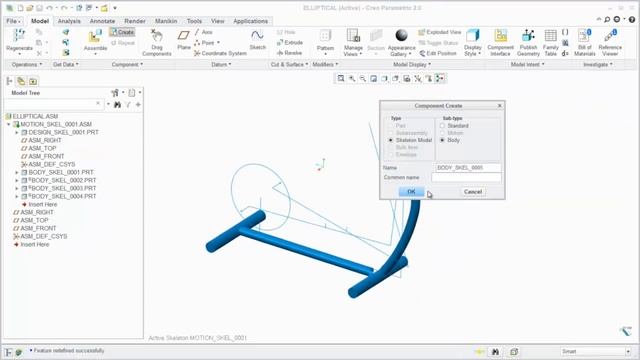Expand the BODY_SKEL_0001.PRT tree node
This screenshot has width=640, height=360.
(17, 172)
